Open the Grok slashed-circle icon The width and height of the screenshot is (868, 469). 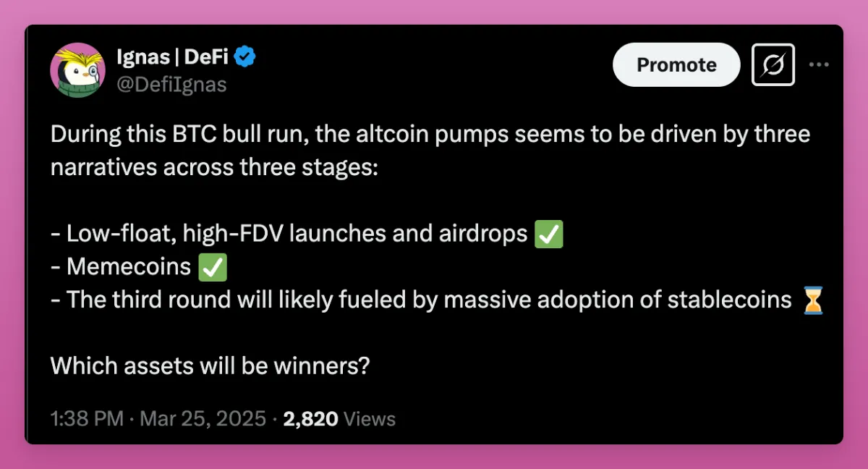pyautogui.click(x=773, y=65)
